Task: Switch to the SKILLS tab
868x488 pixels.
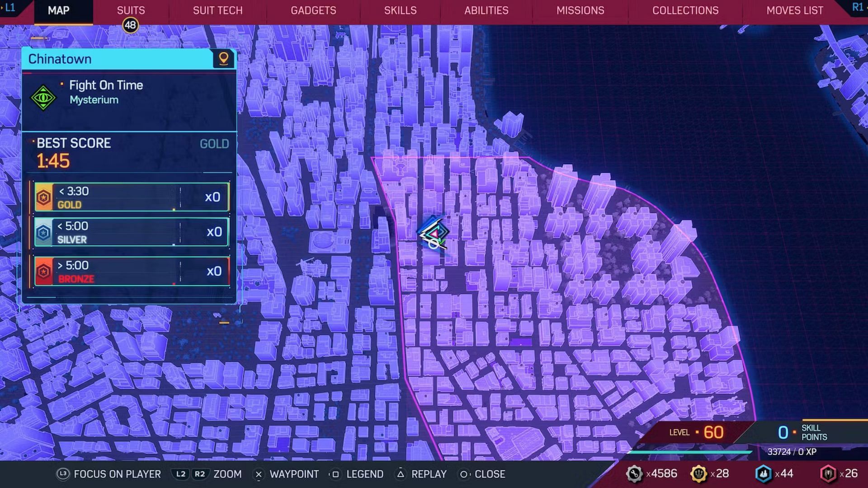Action: 401,11
